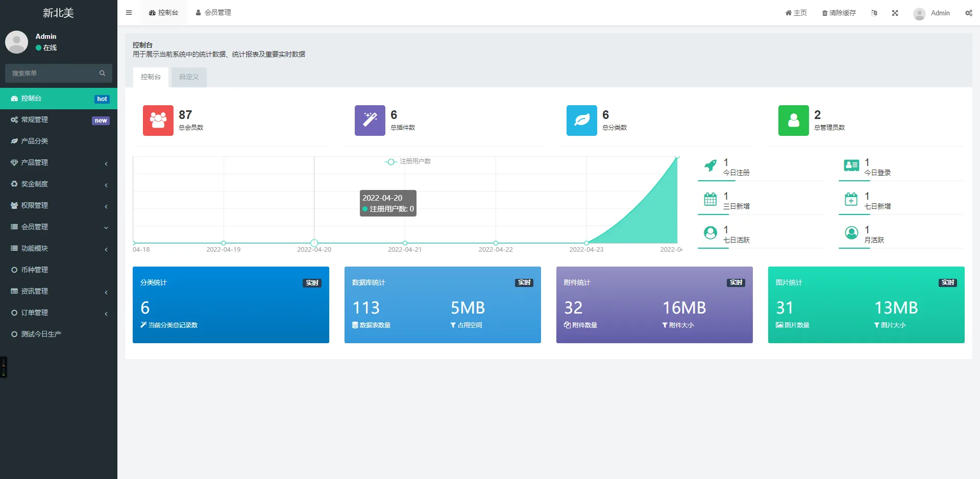Click the 今日注册 rocket icon
Viewport: 980px width, 479px height.
(x=710, y=165)
